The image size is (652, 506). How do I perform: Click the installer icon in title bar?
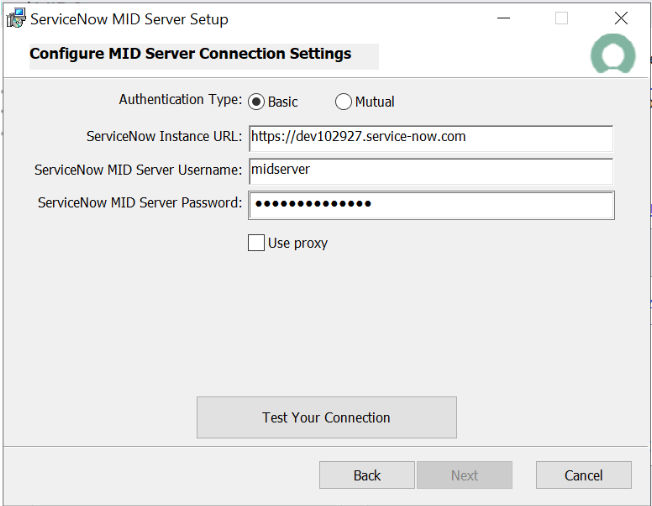16,19
